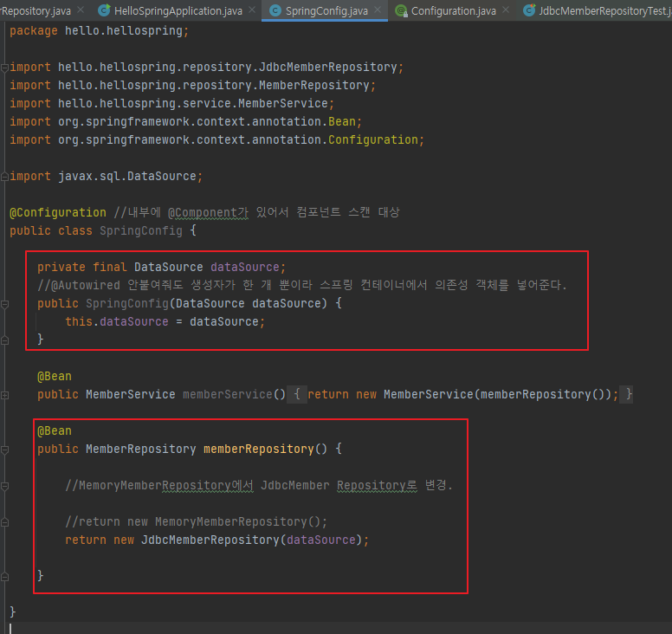Click MemberService in the service import line
This screenshot has width=672, height=634.
click(283, 103)
